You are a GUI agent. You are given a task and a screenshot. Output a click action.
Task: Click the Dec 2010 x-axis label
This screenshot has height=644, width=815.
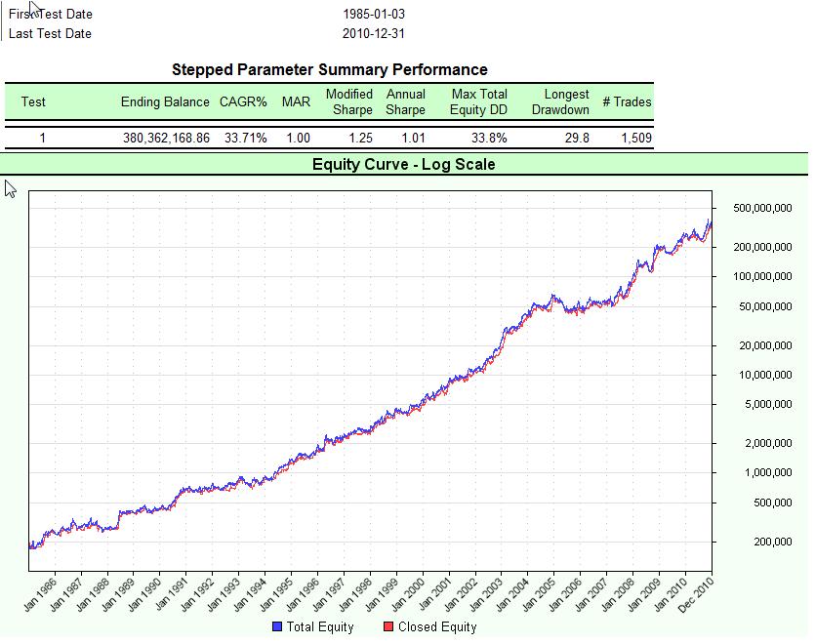tap(695, 594)
